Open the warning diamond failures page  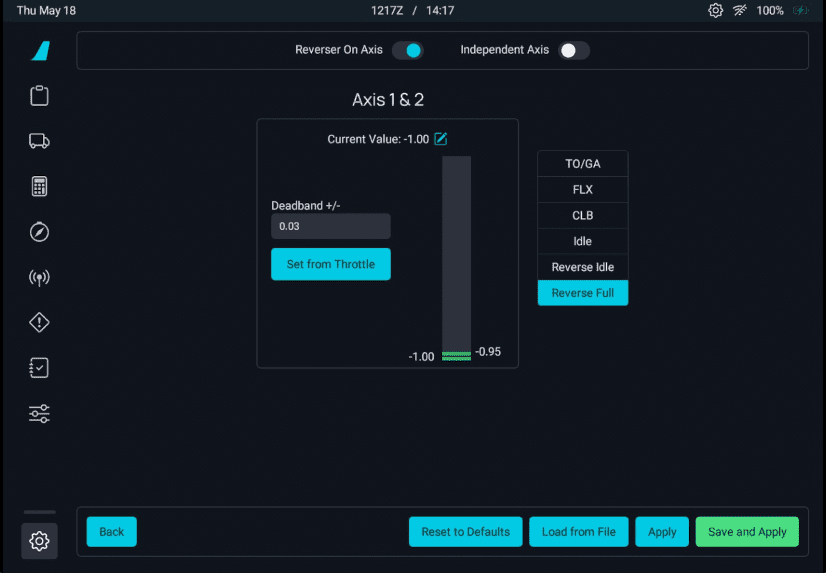39,322
